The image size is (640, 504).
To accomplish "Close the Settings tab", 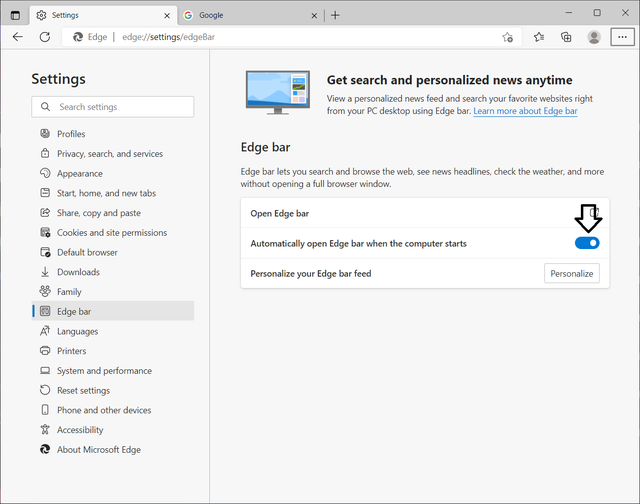I will coord(167,16).
